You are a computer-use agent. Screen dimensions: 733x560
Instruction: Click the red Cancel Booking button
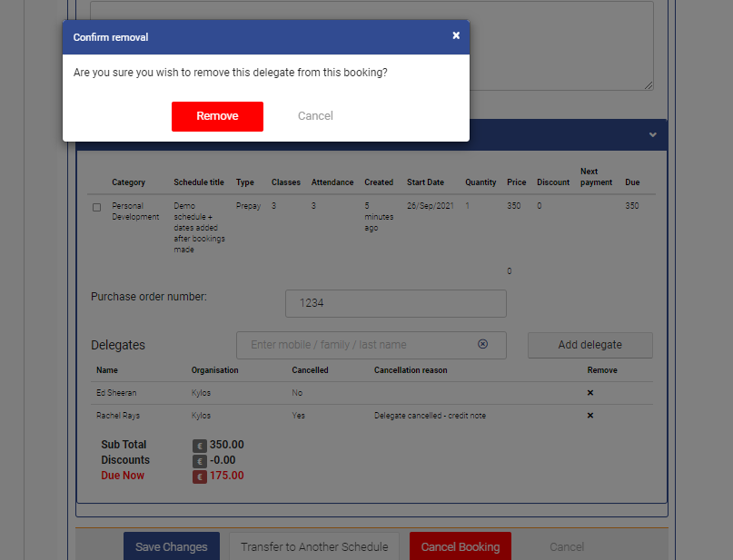[461, 546]
